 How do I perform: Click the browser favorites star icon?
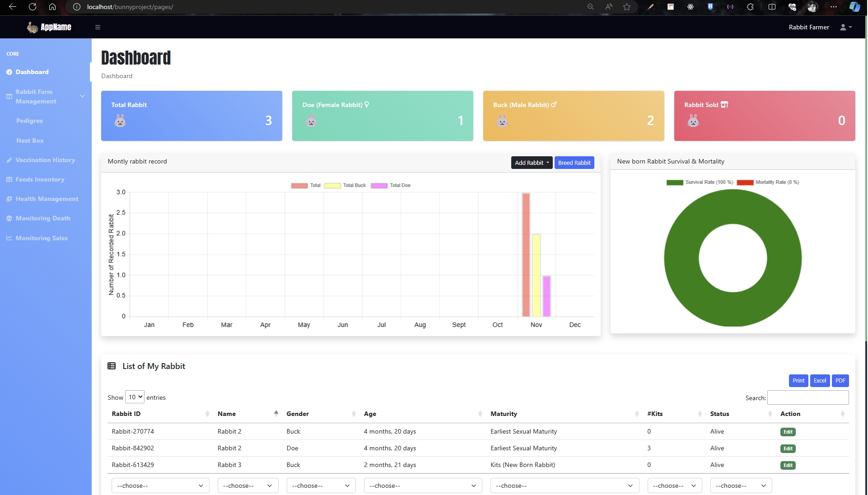click(x=627, y=7)
